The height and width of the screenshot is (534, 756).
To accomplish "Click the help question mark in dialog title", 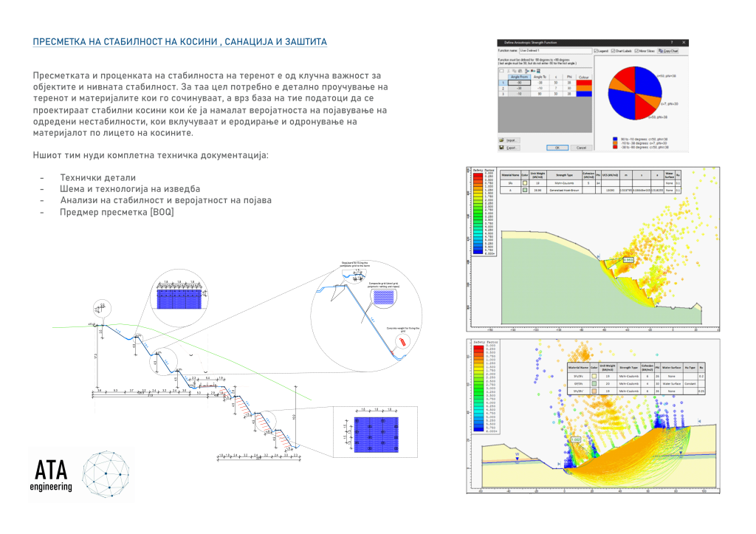I will [x=671, y=43].
